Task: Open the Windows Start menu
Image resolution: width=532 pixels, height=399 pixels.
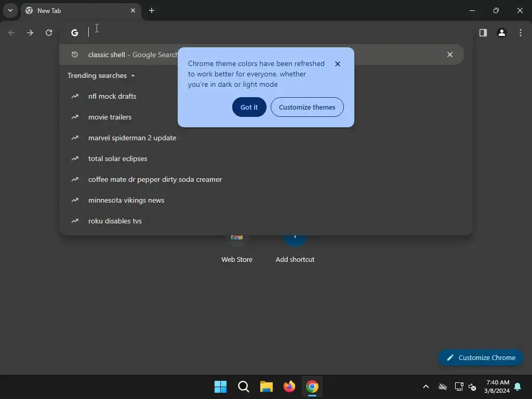Action: coord(220,387)
